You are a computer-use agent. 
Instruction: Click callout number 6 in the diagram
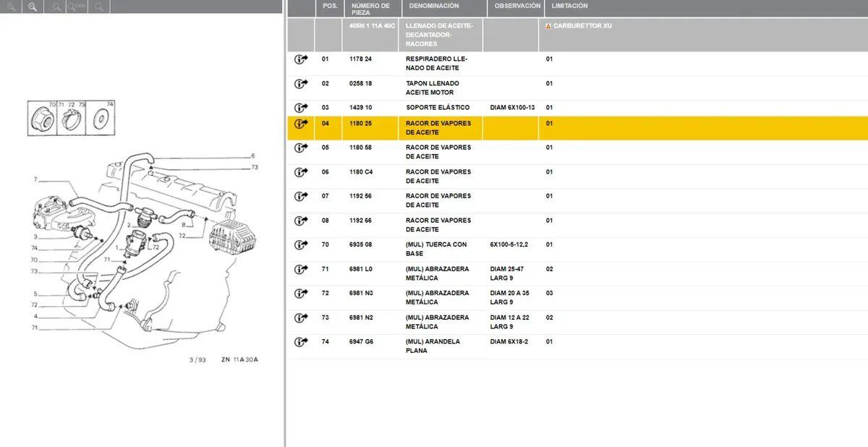(253, 156)
